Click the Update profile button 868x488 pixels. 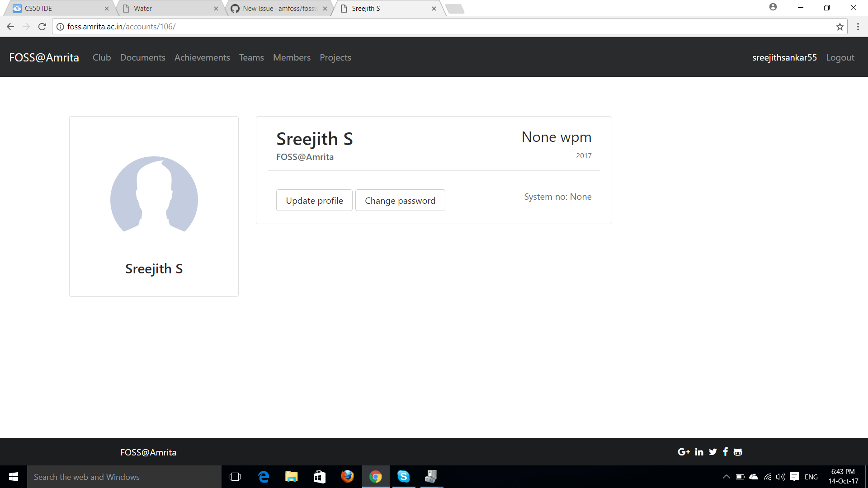(314, 200)
